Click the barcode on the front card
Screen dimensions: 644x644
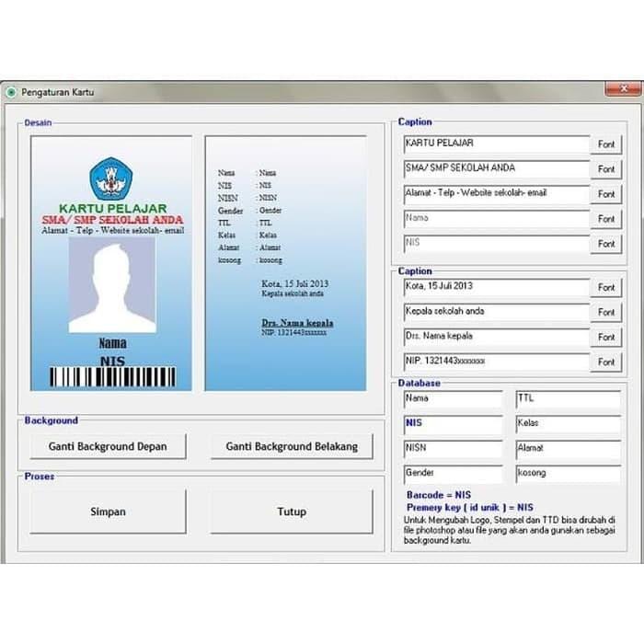(x=111, y=377)
